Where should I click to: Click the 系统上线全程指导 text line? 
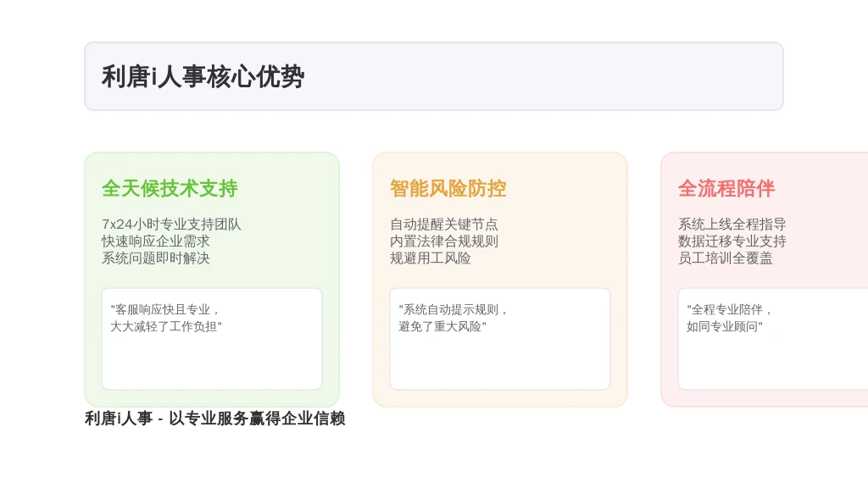click(x=732, y=224)
